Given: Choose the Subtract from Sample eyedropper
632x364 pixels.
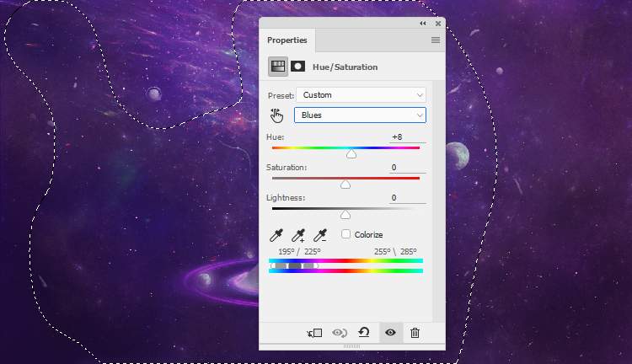Looking at the screenshot, I should click(x=320, y=235).
